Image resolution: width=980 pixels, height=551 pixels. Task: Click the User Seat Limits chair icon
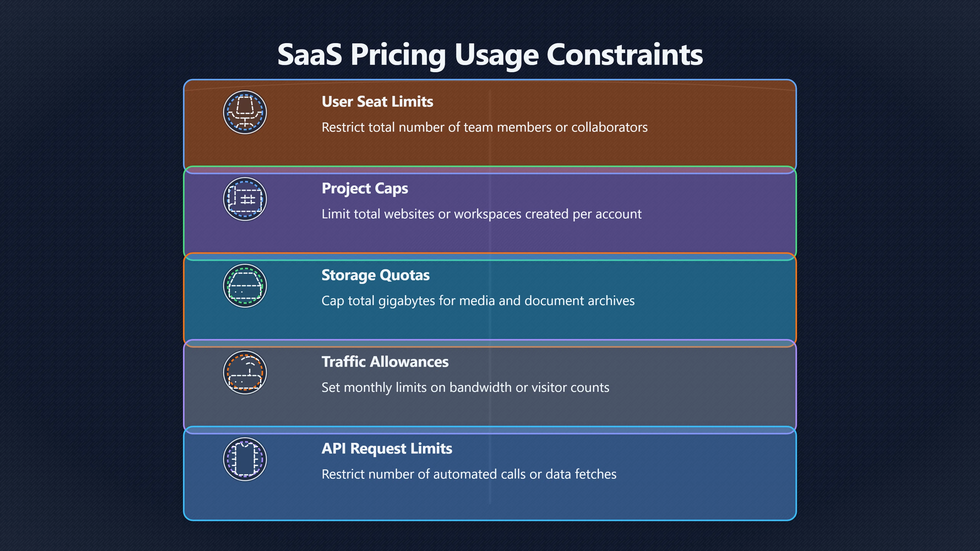245,112
